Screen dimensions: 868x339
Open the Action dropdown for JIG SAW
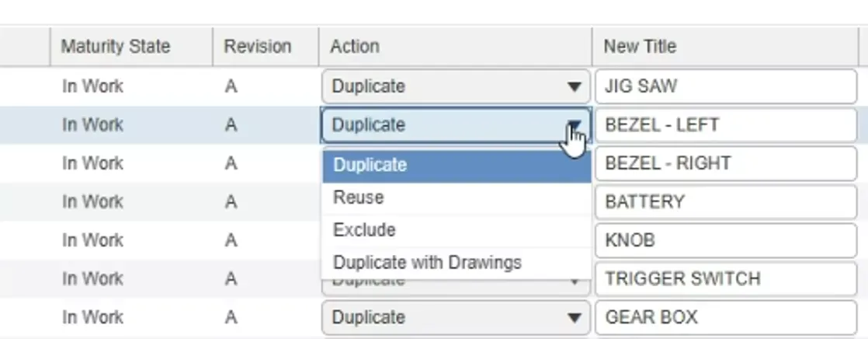coord(456,86)
